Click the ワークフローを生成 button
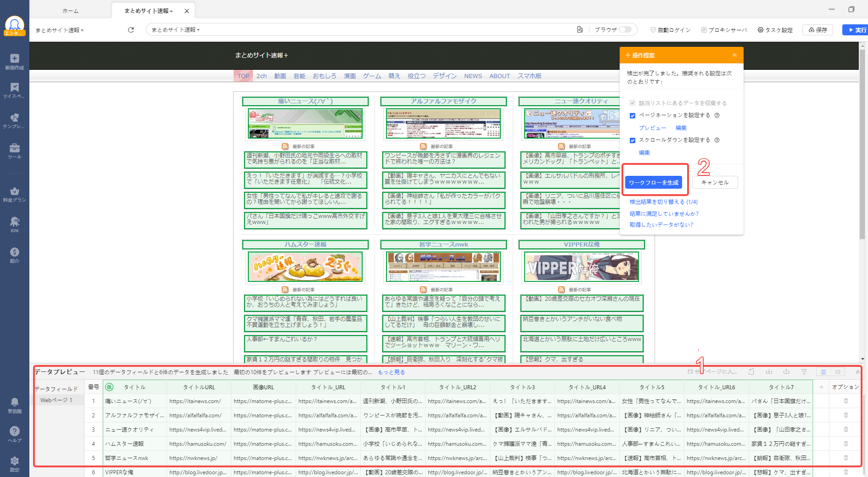The width and height of the screenshot is (868, 477). pyautogui.click(x=653, y=183)
